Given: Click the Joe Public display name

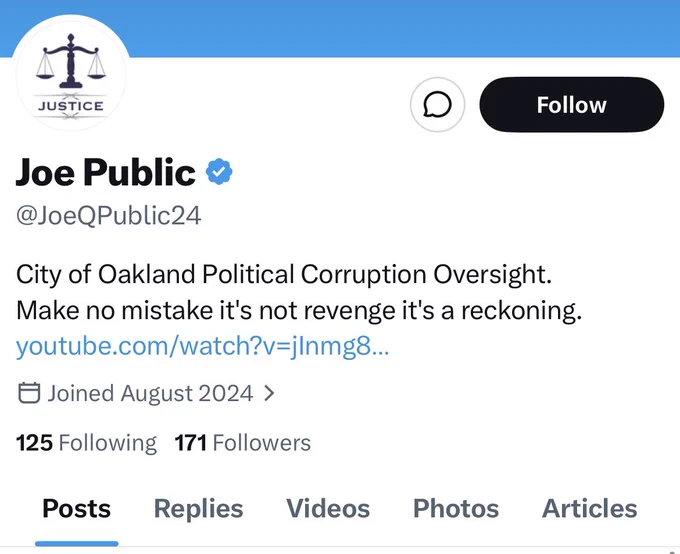Looking at the screenshot, I should coord(105,172).
